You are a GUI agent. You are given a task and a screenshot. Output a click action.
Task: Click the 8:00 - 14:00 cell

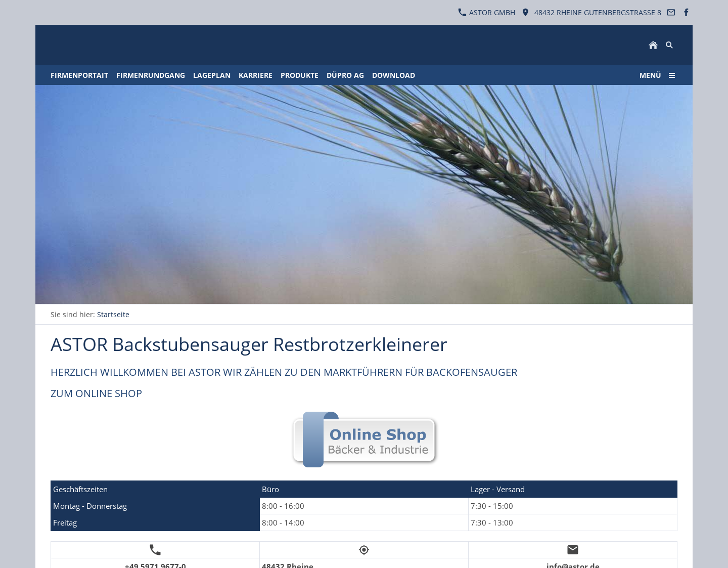364,522
